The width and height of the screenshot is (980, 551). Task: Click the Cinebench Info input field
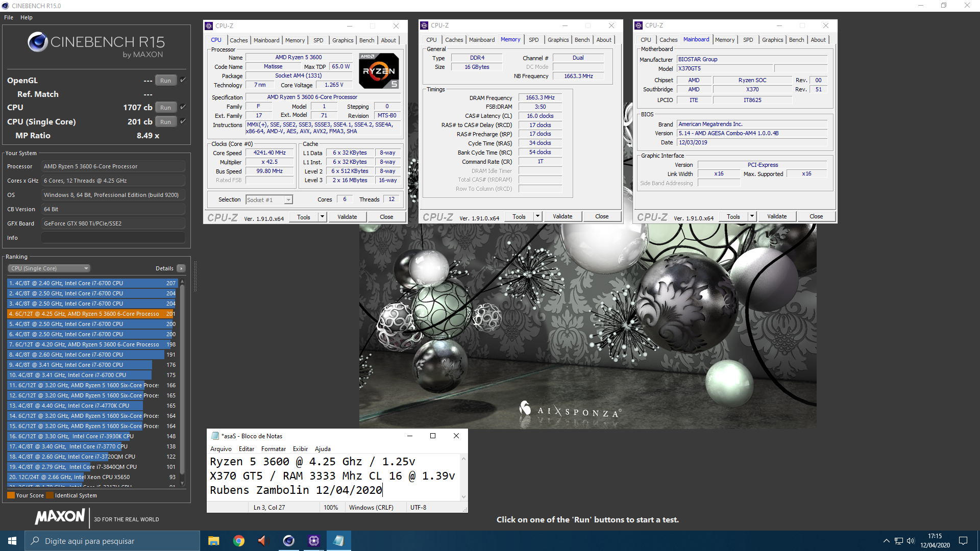[113, 238]
